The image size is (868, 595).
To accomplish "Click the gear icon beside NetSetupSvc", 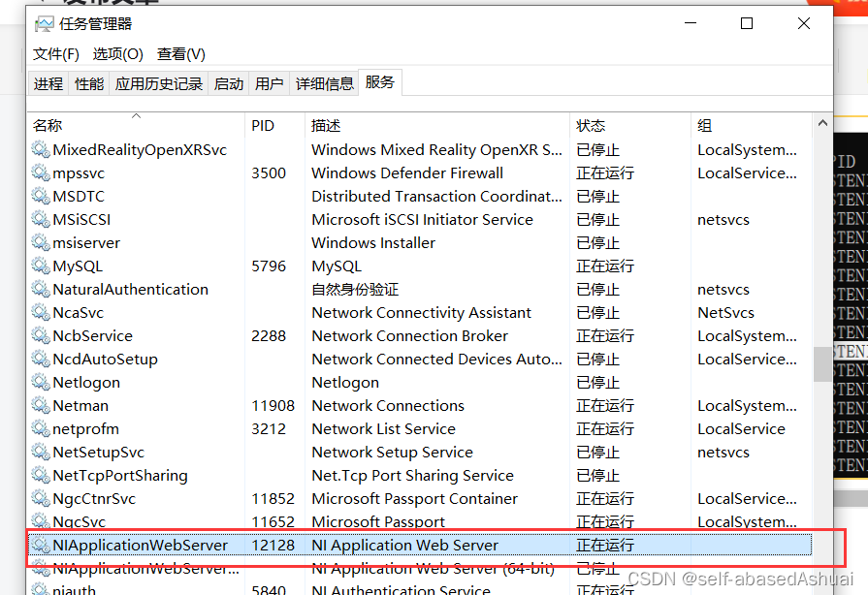I will pos(41,452).
